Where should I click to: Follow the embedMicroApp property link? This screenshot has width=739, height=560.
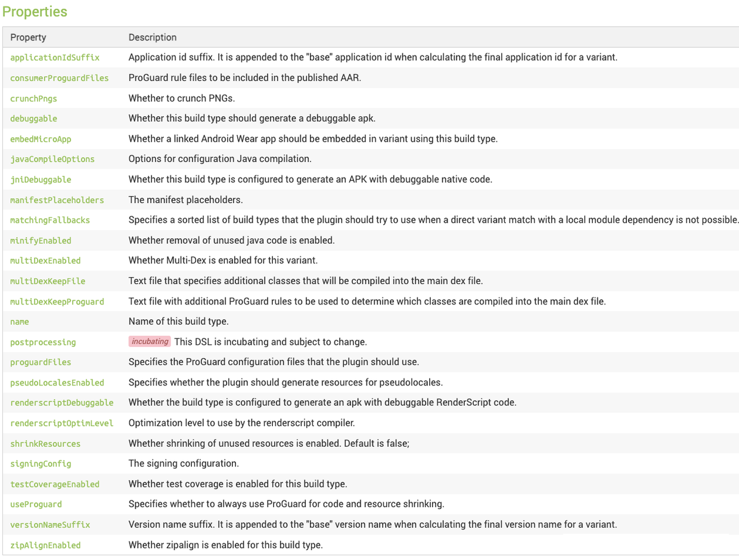[x=41, y=139]
